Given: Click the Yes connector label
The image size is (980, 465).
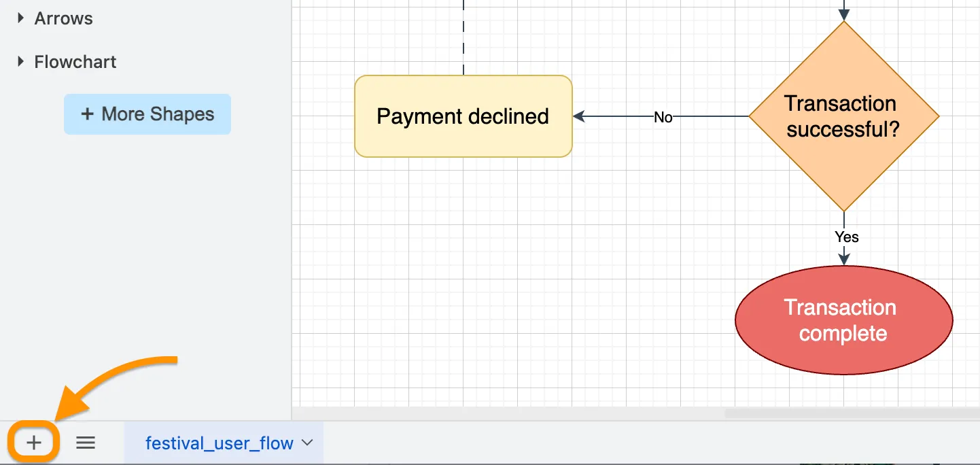Looking at the screenshot, I should [846, 237].
